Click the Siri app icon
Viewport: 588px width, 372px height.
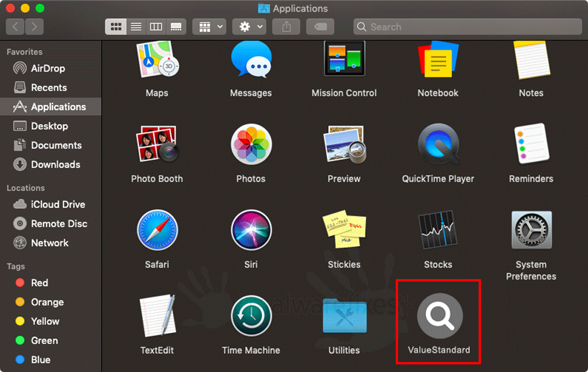pos(251,230)
